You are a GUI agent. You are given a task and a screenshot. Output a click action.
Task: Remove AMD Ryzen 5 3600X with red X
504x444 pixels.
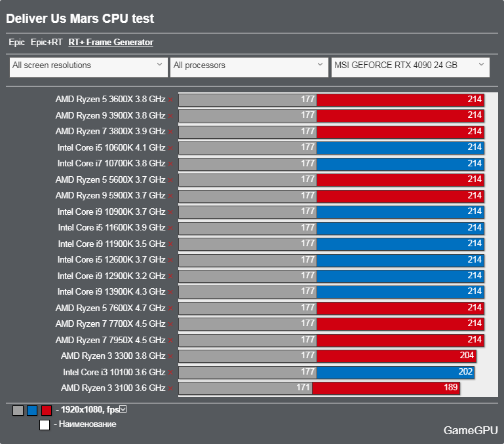pos(170,100)
